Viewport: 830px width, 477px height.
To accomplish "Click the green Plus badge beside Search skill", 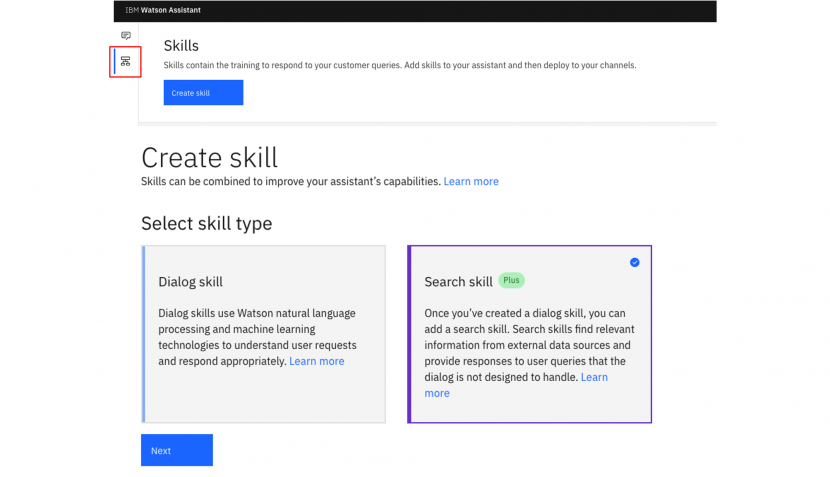I will (511, 281).
